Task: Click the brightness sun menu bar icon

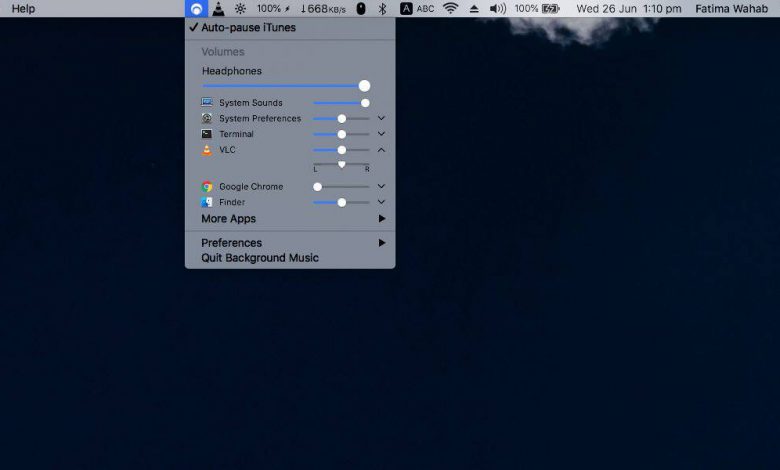Action: click(x=240, y=8)
